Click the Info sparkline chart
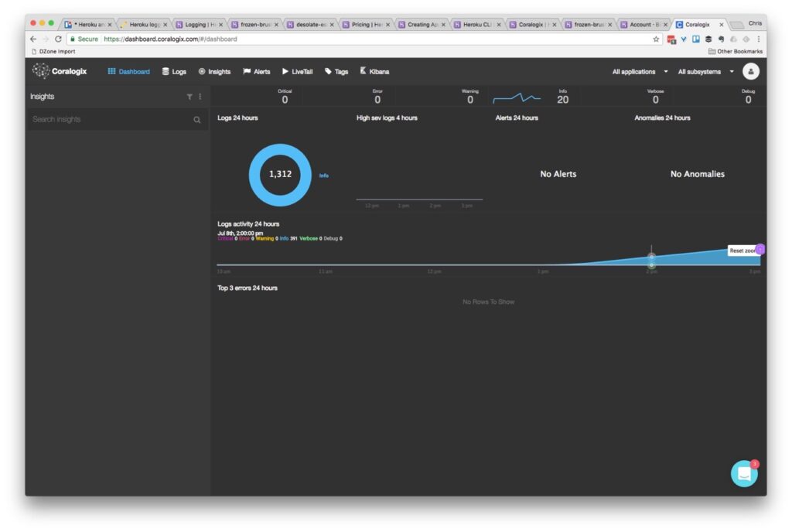Screen dimensions: 792x532 [517, 98]
